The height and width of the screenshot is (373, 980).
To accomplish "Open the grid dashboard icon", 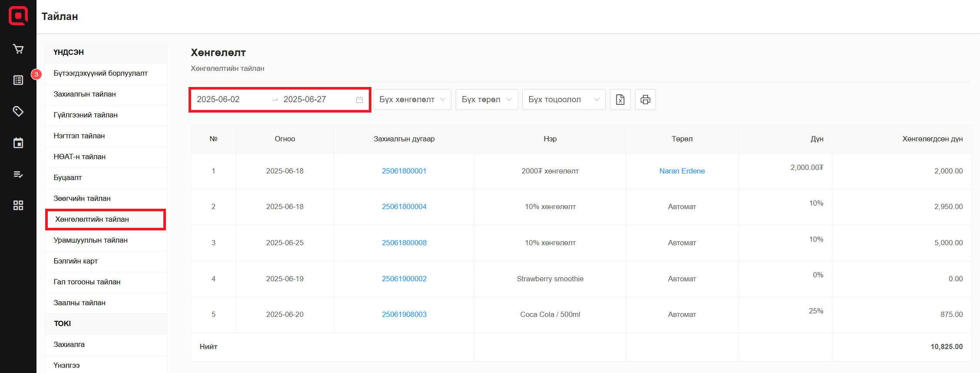I will click(x=18, y=205).
